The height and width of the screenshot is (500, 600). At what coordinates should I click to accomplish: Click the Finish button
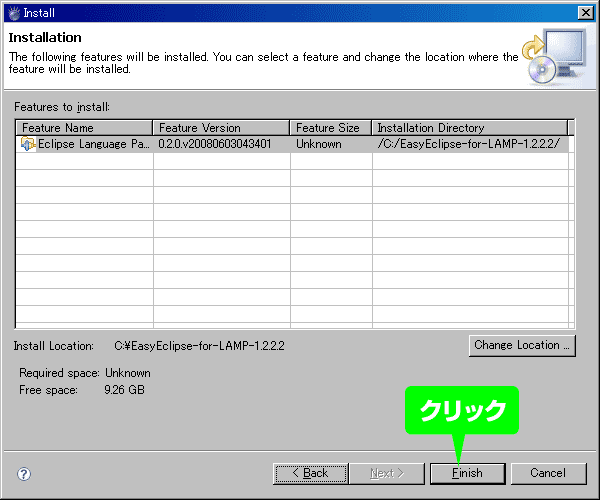coord(468,474)
